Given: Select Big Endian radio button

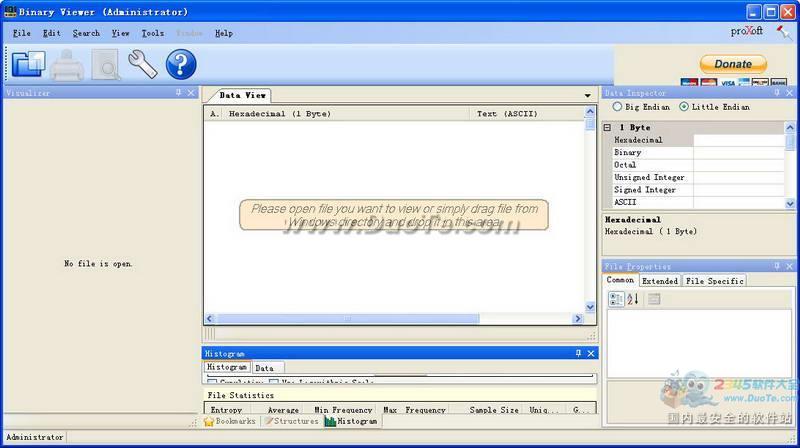Looking at the screenshot, I should [x=617, y=107].
